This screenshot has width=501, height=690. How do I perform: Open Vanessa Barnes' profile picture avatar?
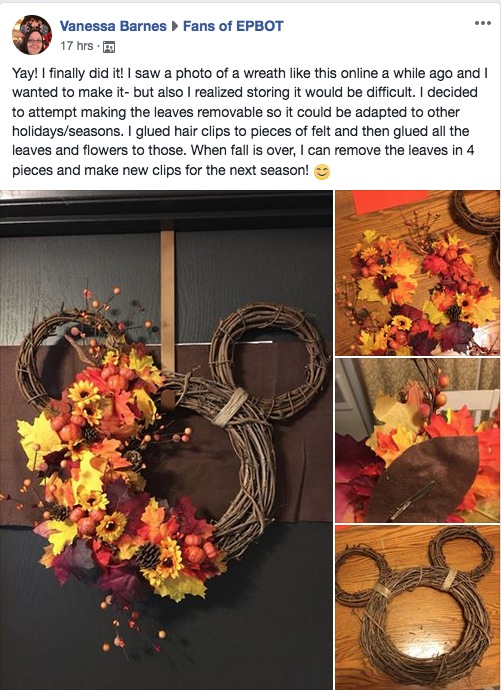pyautogui.click(x=32, y=35)
